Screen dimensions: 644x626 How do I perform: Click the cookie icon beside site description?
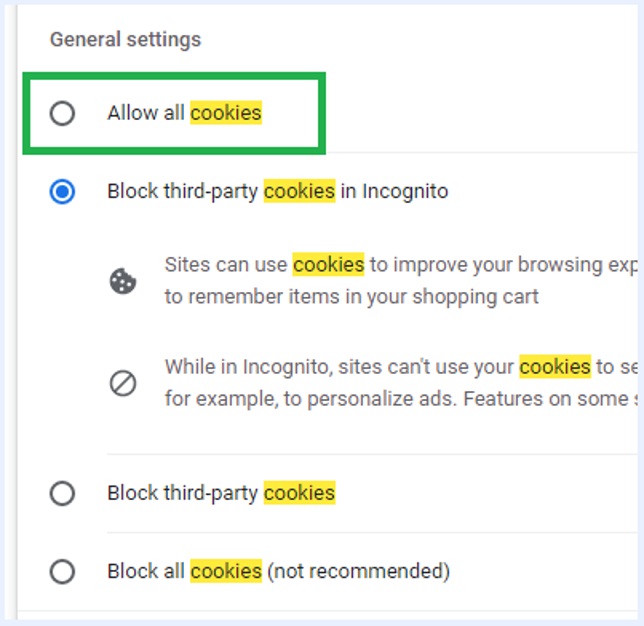coord(123,281)
